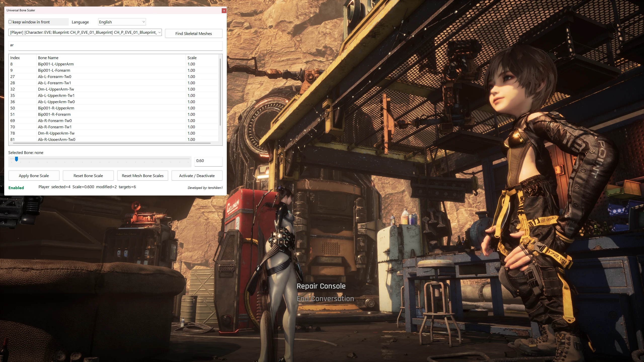Screen dimensions: 644x362
Task: Click the Player selected=4 status line
Action: coord(87,187)
